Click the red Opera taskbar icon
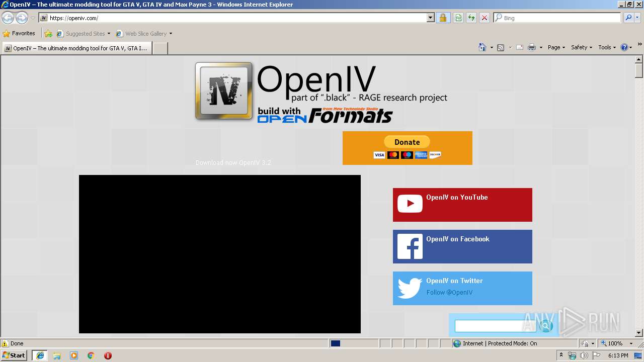 click(108, 355)
